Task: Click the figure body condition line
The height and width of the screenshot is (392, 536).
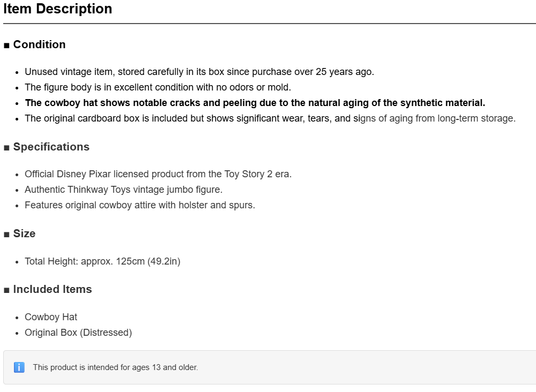Action: [158, 87]
